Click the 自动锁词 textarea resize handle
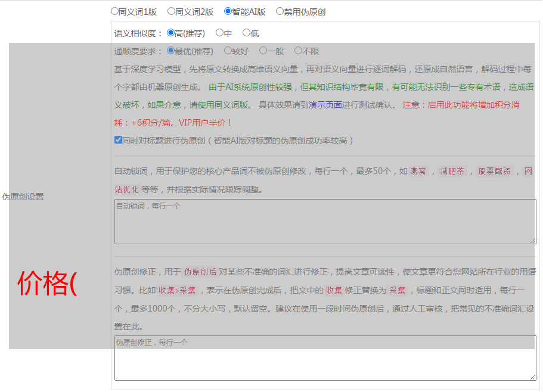 click(533, 241)
